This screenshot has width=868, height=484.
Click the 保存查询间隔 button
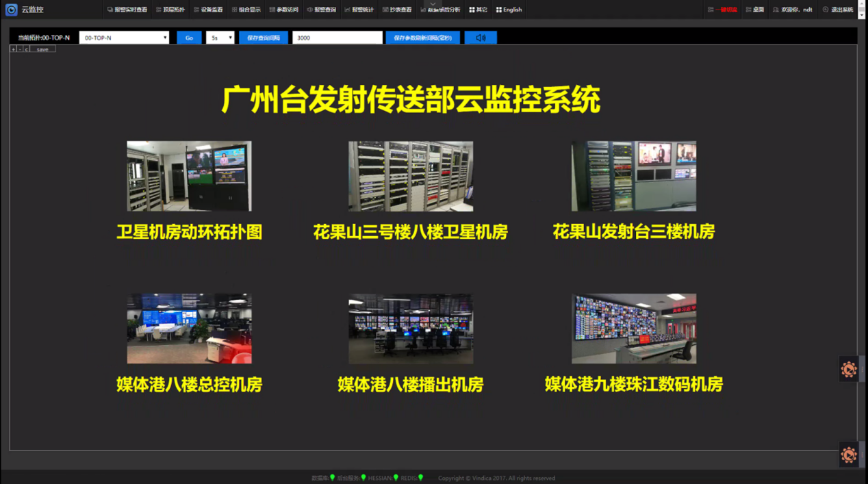(x=263, y=38)
